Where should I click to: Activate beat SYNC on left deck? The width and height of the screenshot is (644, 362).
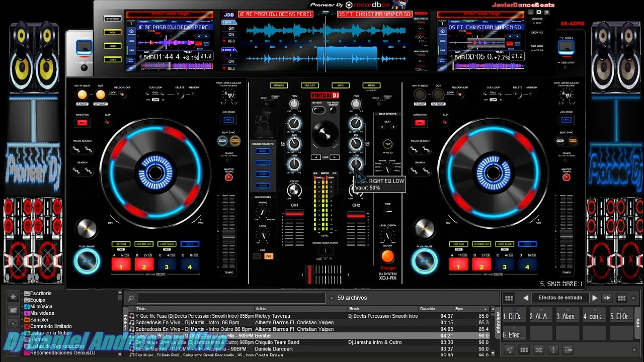click(x=222, y=141)
